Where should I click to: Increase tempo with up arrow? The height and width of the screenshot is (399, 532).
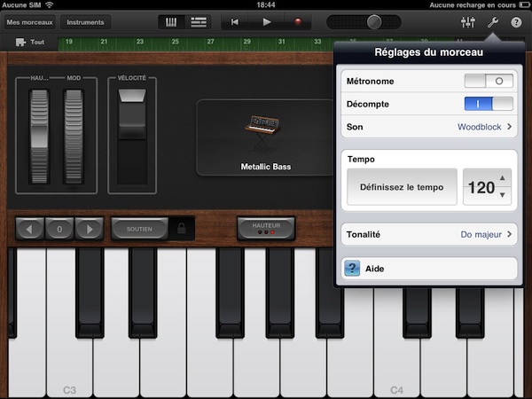click(x=503, y=178)
